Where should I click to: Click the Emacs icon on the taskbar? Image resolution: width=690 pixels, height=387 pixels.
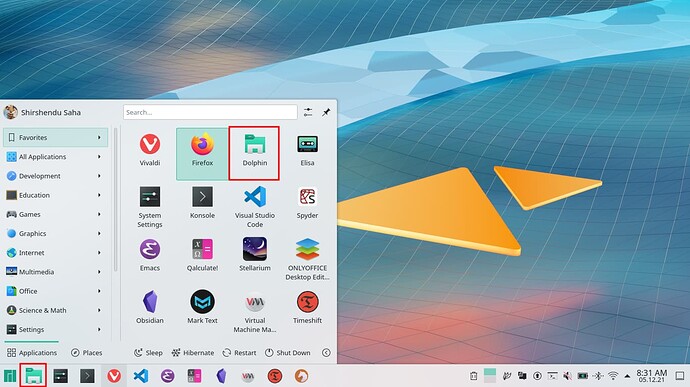tap(168, 376)
